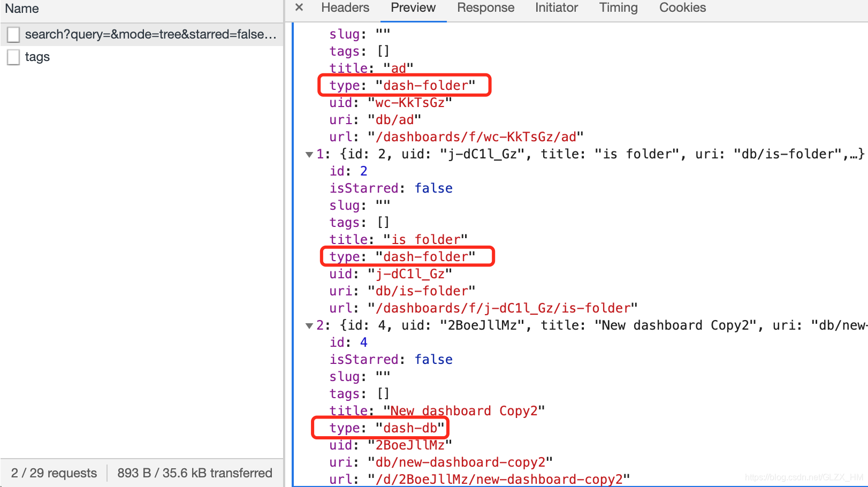Select the tags request row
868x487 pixels.
pyautogui.click(x=142, y=57)
